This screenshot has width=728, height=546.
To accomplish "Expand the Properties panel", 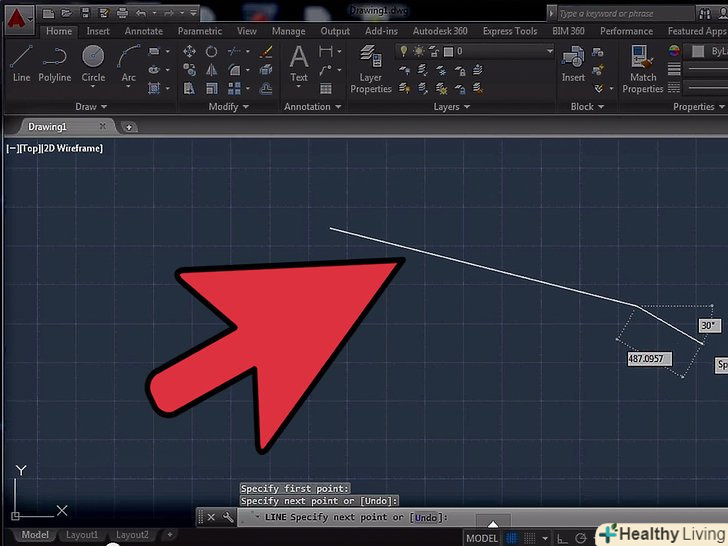I will tap(698, 107).
